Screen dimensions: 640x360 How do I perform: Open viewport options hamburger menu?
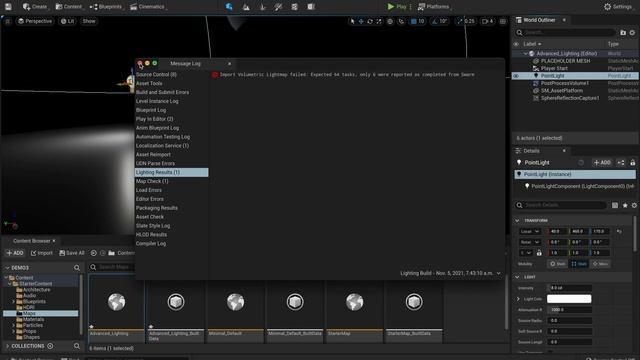8,21
